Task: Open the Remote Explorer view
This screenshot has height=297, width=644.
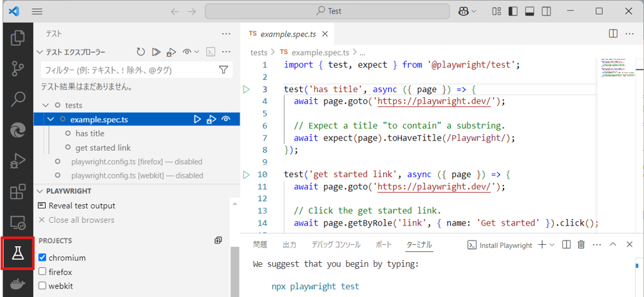Action: coord(17,222)
